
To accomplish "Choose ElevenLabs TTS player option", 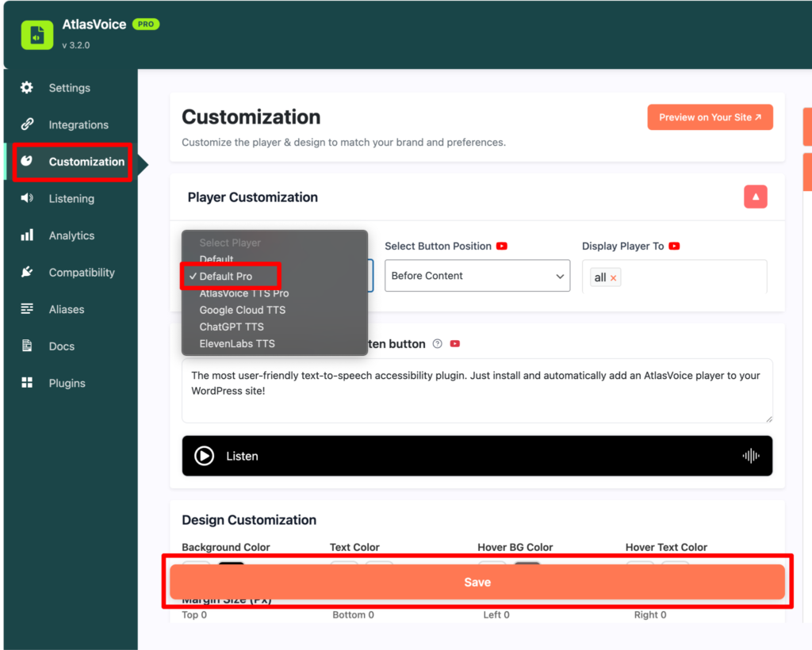I will click(x=237, y=344).
